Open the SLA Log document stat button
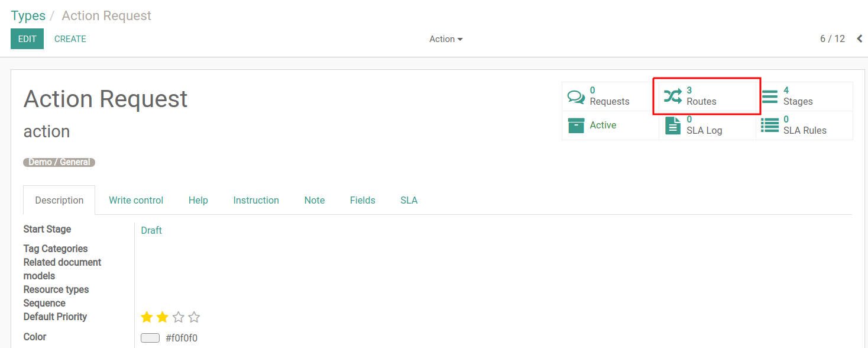The height and width of the screenshot is (348, 868). [x=707, y=125]
